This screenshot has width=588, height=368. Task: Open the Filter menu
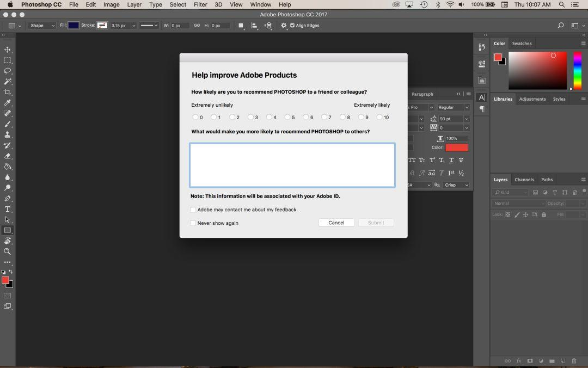click(200, 4)
